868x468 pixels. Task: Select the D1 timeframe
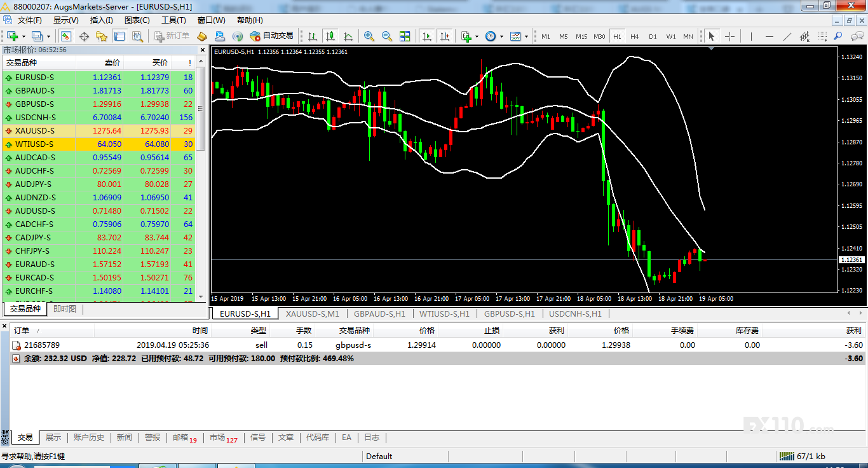coord(653,36)
